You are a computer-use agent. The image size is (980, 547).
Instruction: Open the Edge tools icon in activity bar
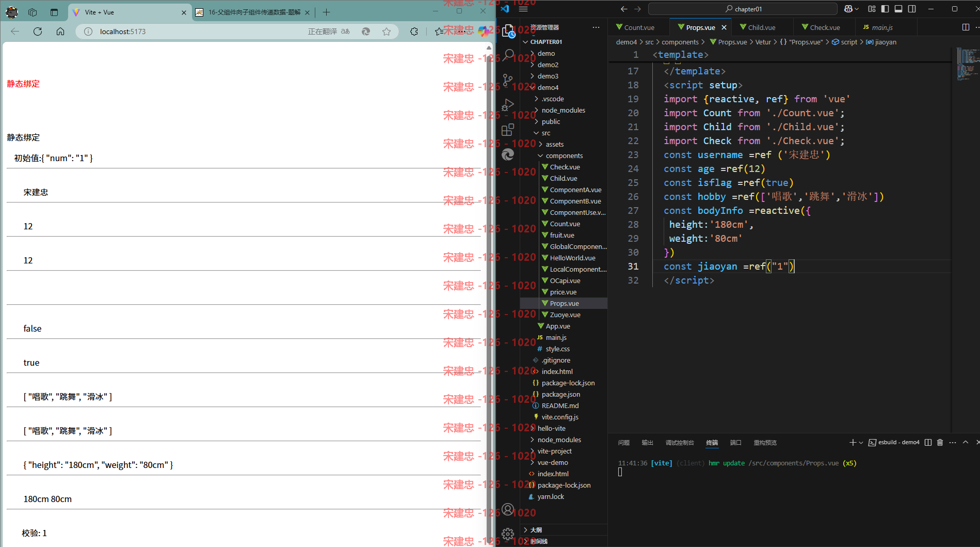(508, 154)
